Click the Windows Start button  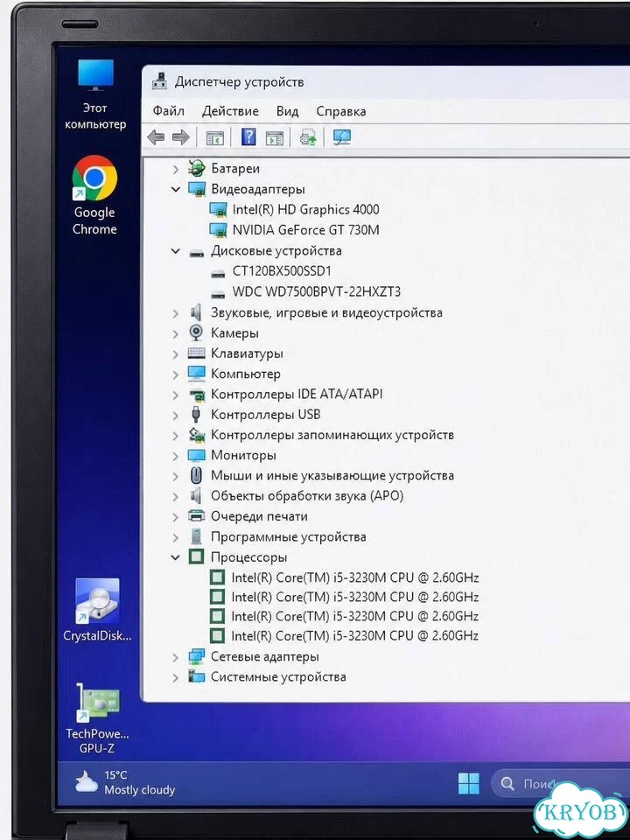[469, 784]
